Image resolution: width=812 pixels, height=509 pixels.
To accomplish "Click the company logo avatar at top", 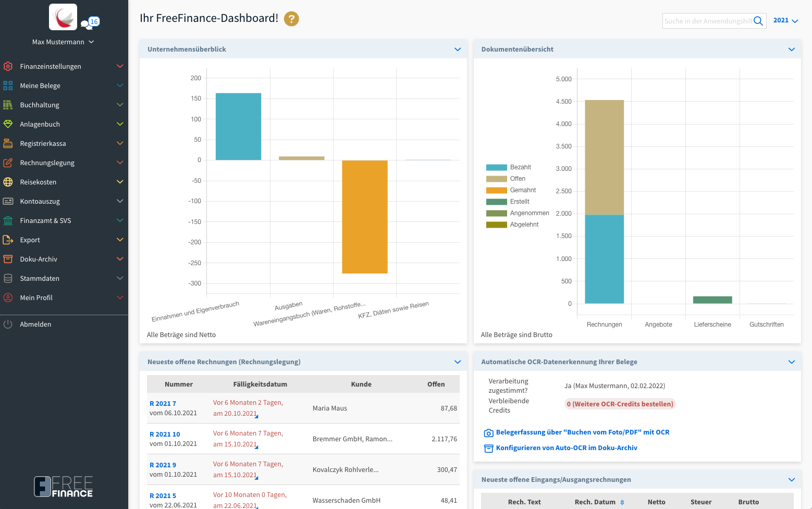I will [63, 17].
